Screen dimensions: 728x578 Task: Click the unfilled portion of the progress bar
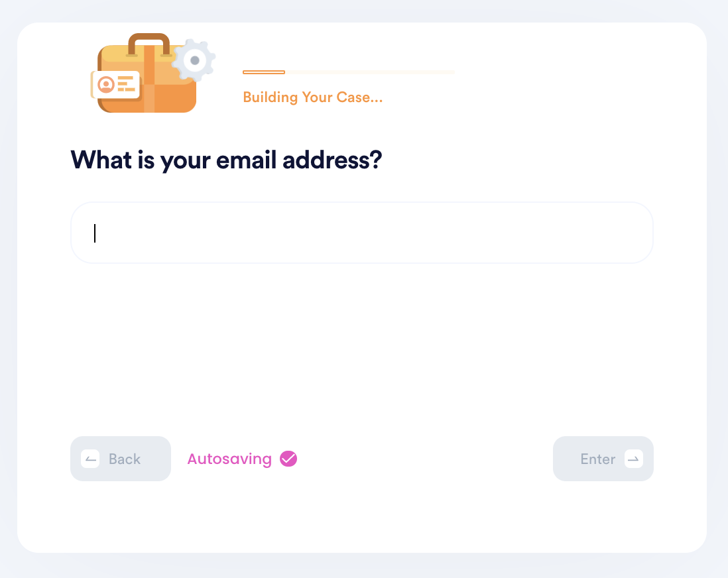tap(370, 72)
